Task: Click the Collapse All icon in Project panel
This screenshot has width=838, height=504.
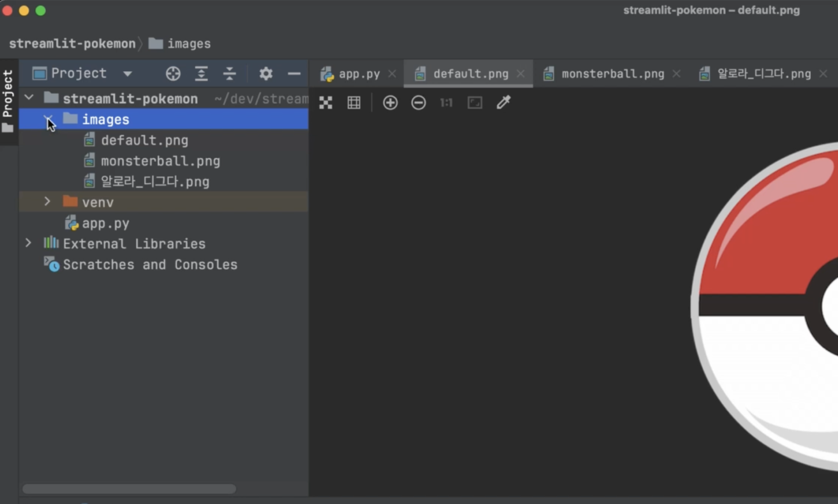Action: tap(230, 73)
